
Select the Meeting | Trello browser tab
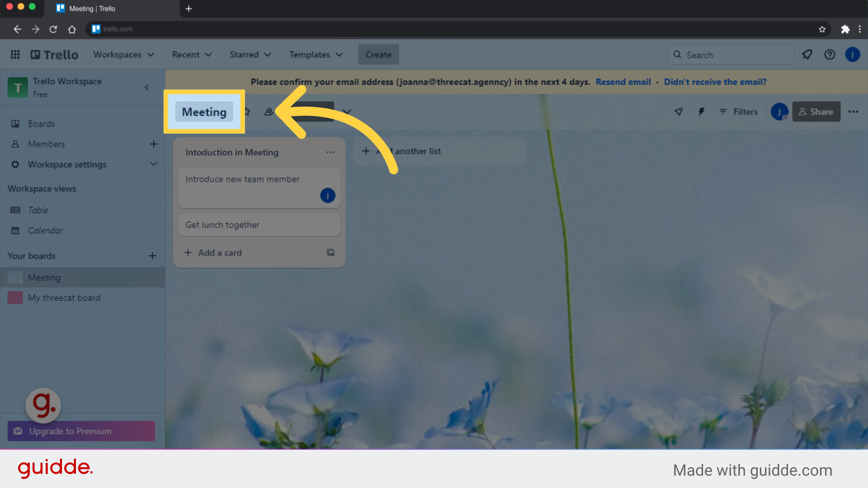coord(90,9)
